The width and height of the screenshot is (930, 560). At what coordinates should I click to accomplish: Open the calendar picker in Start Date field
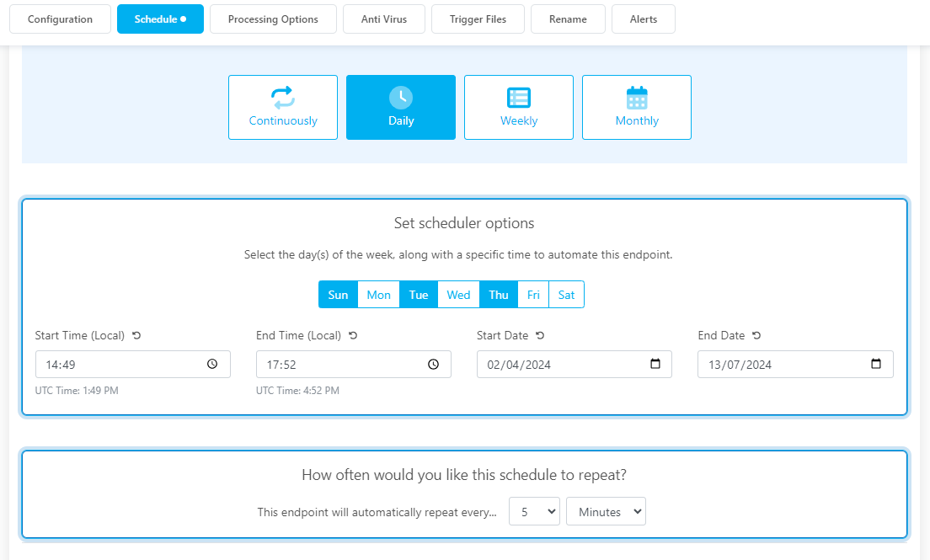tap(655, 364)
